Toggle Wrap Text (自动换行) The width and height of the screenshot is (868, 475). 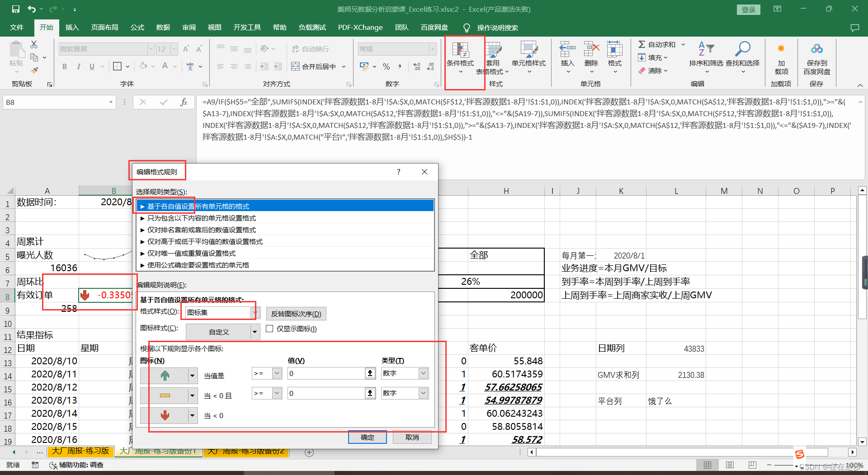tap(311, 49)
